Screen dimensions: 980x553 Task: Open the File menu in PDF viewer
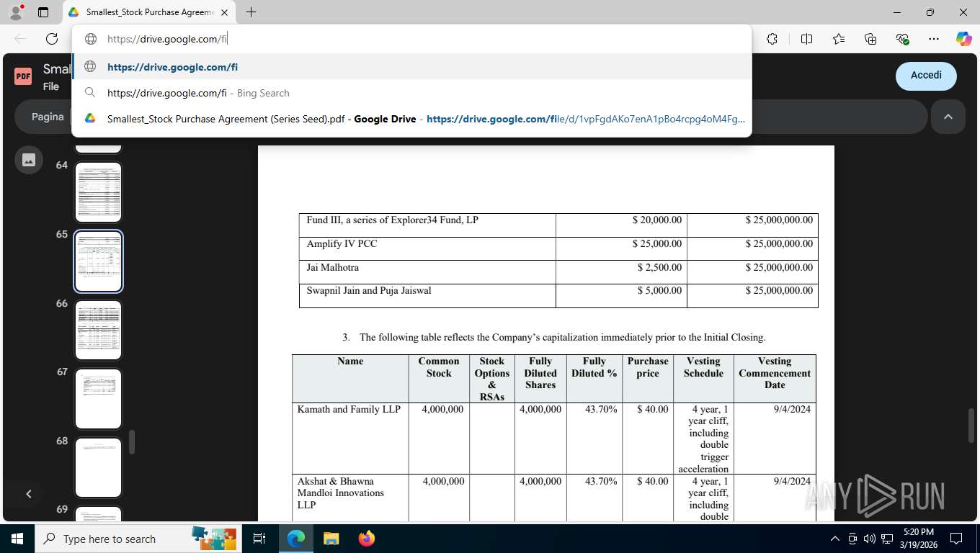(x=50, y=86)
